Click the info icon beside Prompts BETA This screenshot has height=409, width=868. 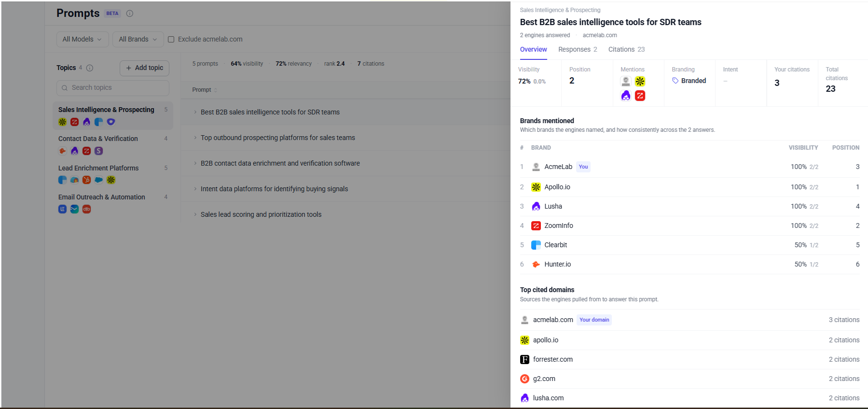(x=130, y=14)
